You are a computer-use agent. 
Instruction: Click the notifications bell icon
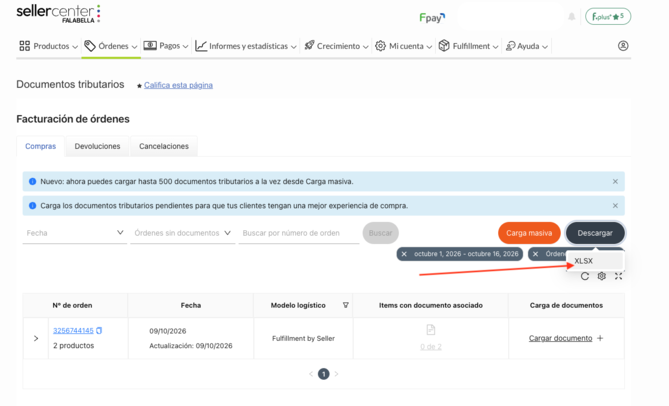click(x=571, y=17)
